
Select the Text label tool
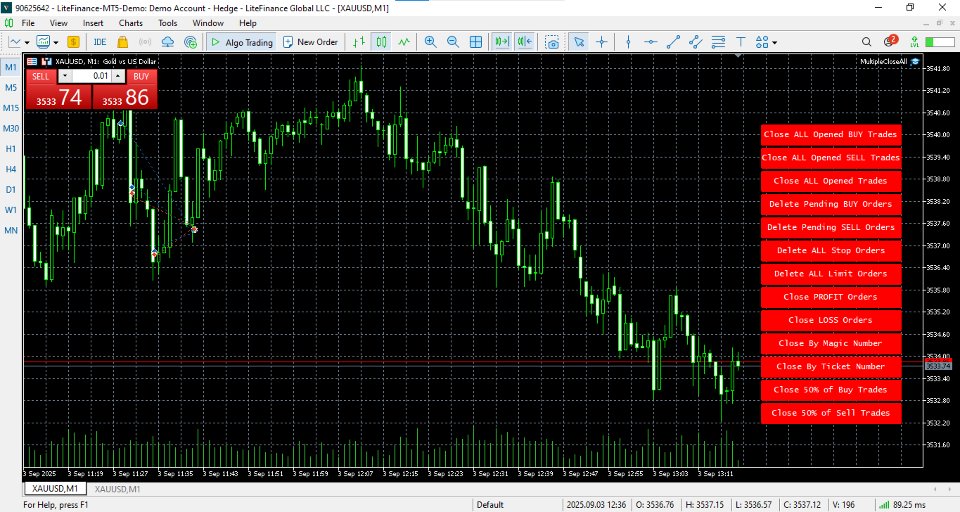740,42
